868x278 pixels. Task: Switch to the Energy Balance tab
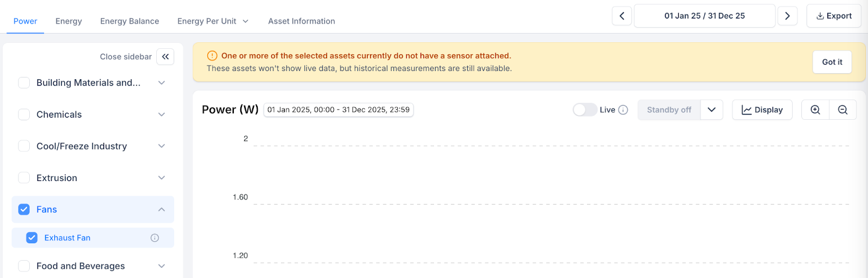(130, 21)
